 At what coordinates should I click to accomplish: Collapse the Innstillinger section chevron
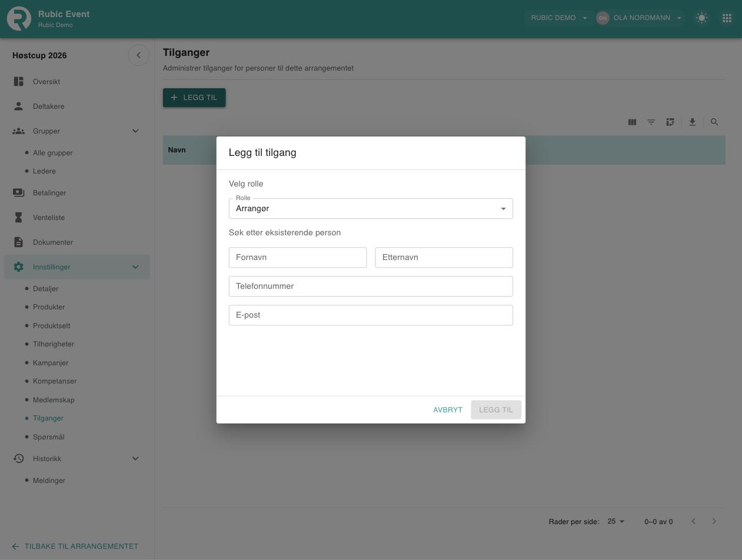tap(135, 267)
